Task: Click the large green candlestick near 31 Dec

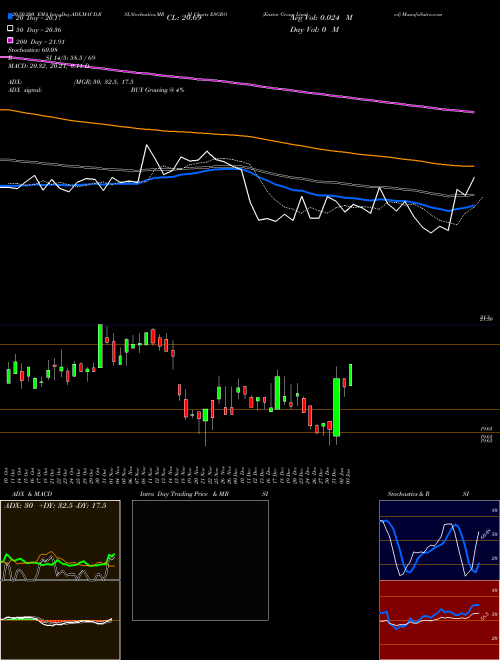Action: (x=336, y=407)
